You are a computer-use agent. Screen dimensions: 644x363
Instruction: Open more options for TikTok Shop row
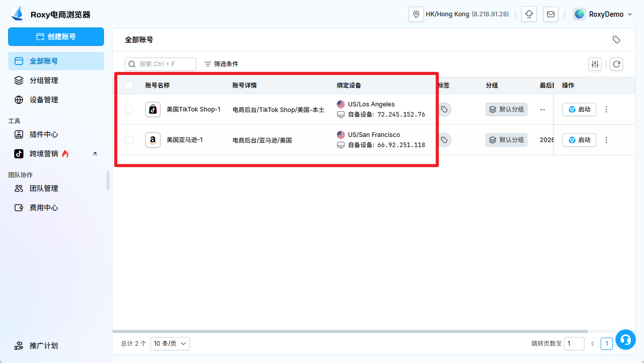tap(606, 109)
